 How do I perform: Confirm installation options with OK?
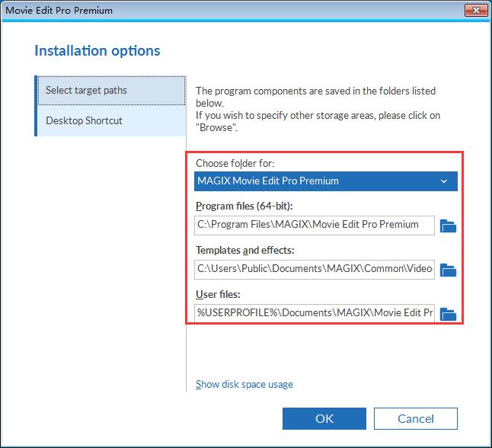pyautogui.click(x=324, y=418)
